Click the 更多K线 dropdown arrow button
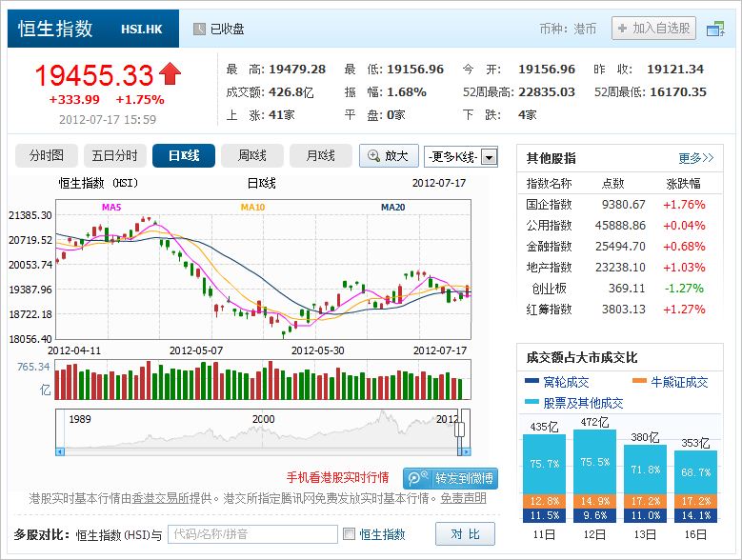 (490, 156)
